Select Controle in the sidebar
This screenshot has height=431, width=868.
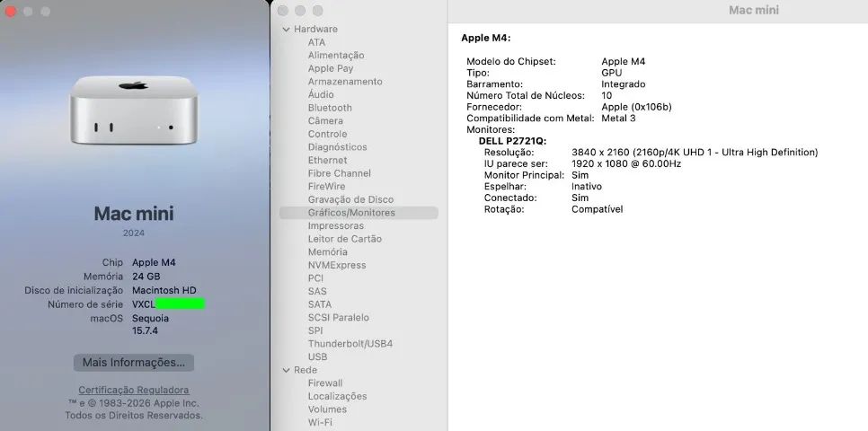point(327,134)
